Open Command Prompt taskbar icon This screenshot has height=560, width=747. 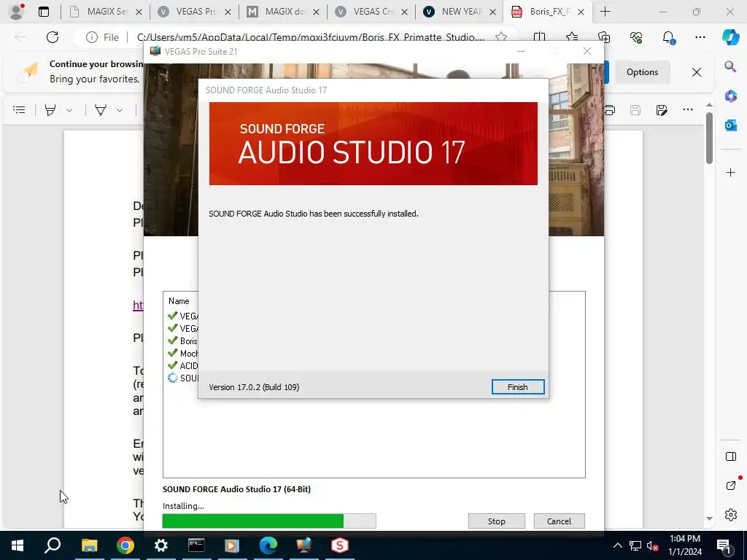196,545
